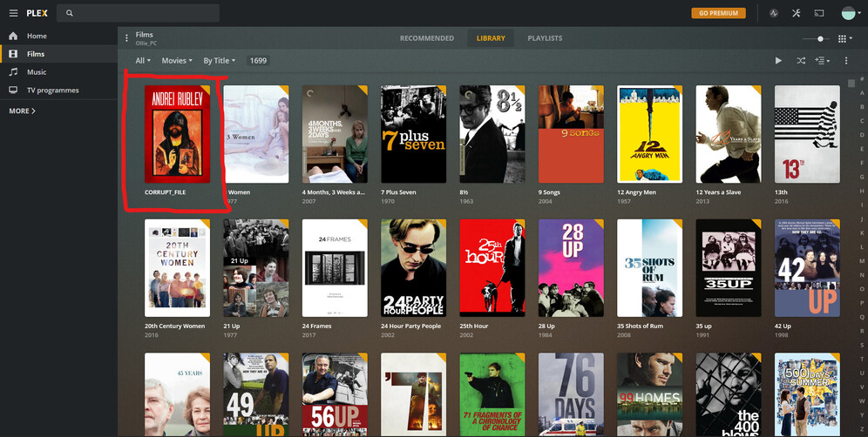868x437 pixels.
Task: Open the hamburger menu beside the Plex logo
Action: [x=13, y=13]
